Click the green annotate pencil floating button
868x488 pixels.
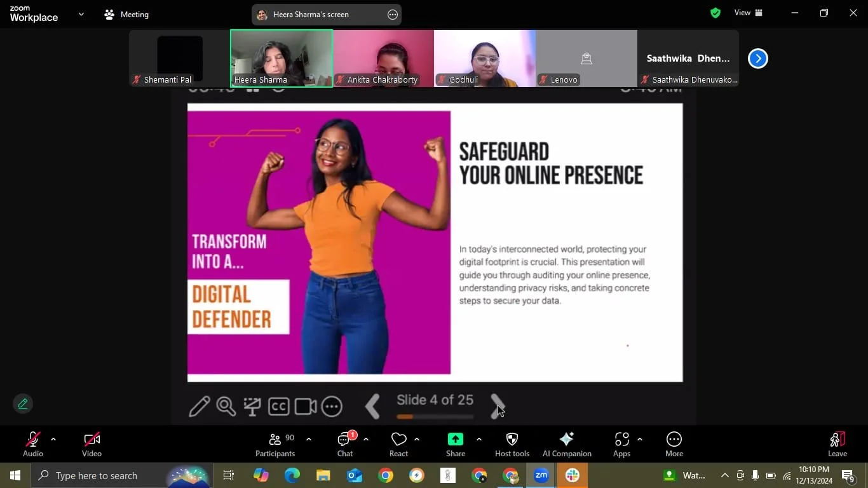tap(23, 403)
